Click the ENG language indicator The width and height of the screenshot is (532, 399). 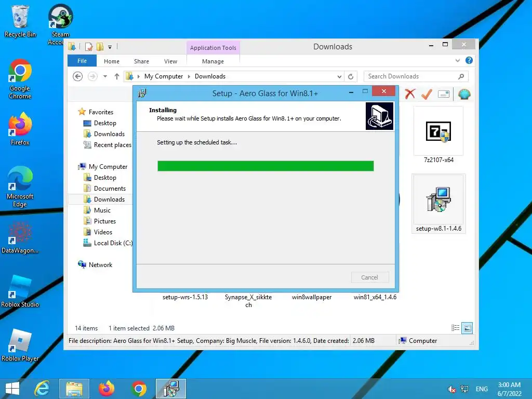click(482, 389)
